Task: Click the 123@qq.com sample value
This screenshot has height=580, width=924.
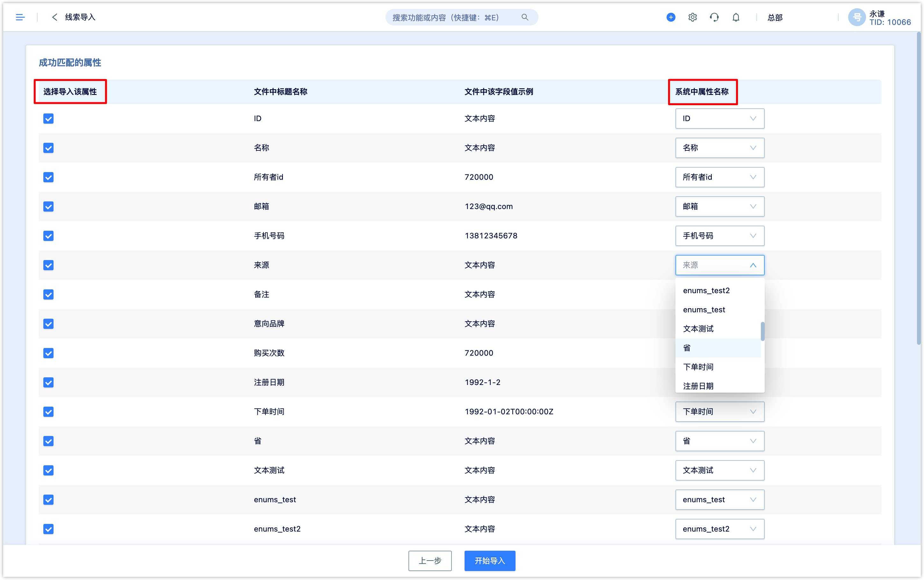Action: point(488,207)
